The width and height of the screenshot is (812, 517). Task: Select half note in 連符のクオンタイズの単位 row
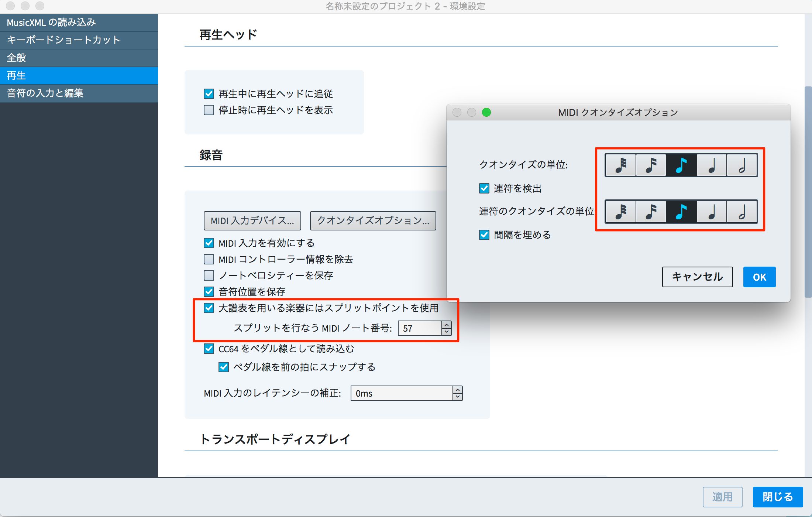[x=742, y=212]
